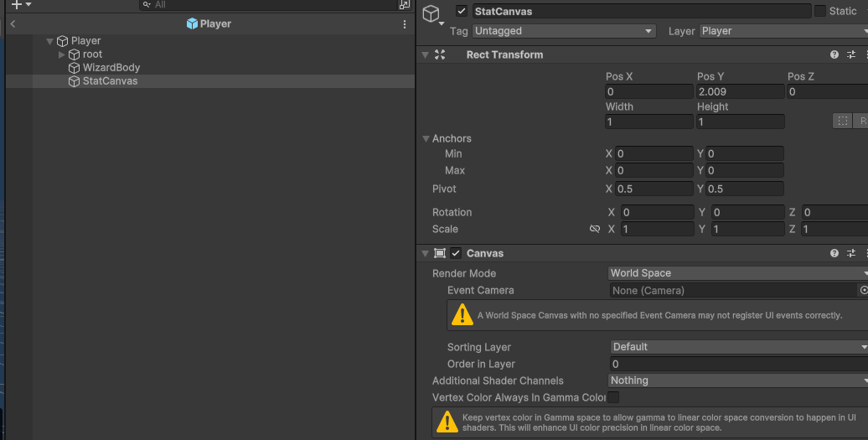Edit the Pos X field
The width and height of the screenshot is (868, 440).
coord(648,91)
